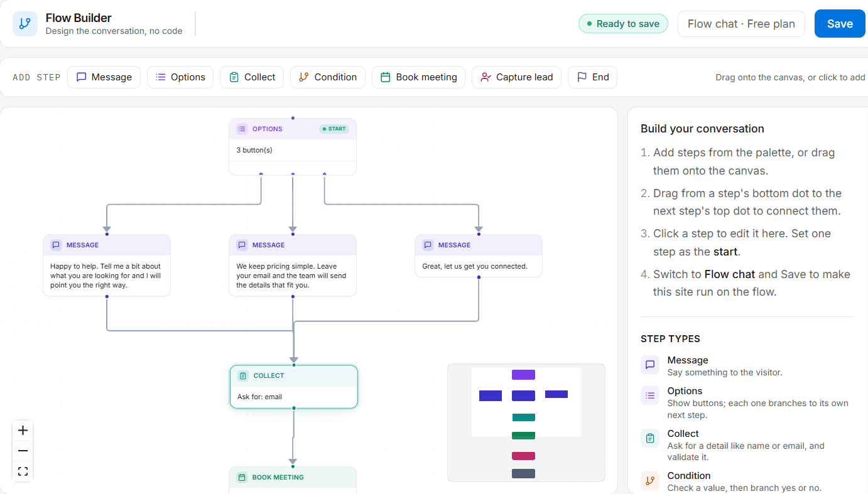The height and width of the screenshot is (494, 868).
Task: Add a Condition step from the palette
Action: click(328, 77)
